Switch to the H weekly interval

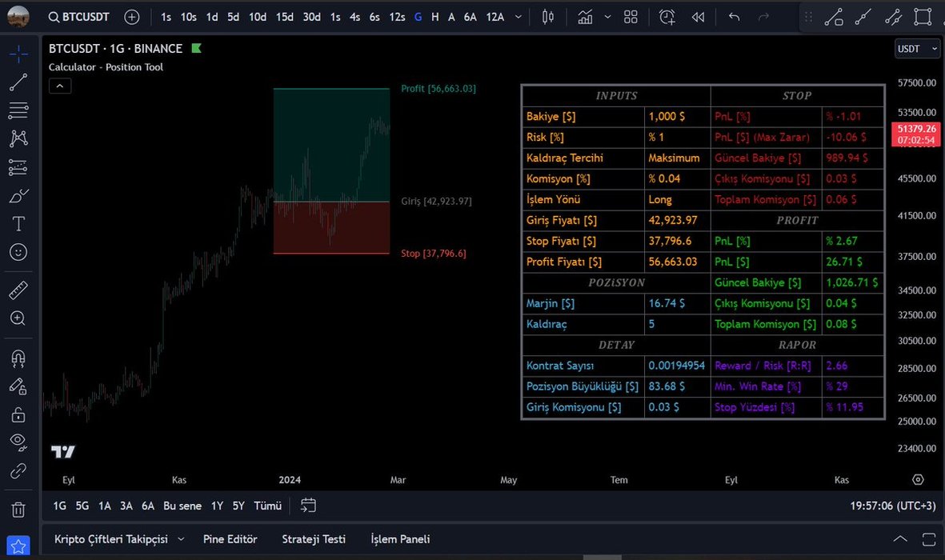coord(435,17)
